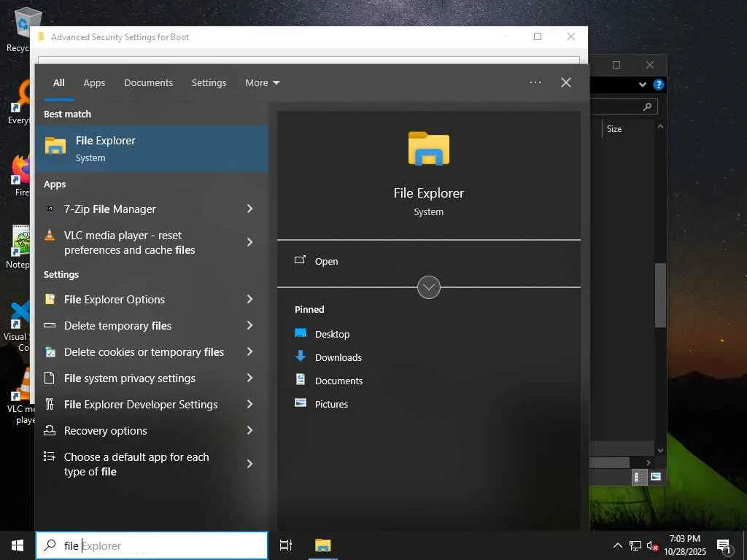This screenshot has height=560, width=747.
Task: Click Open link for File Explorer
Action: pyautogui.click(x=326, y=262)
